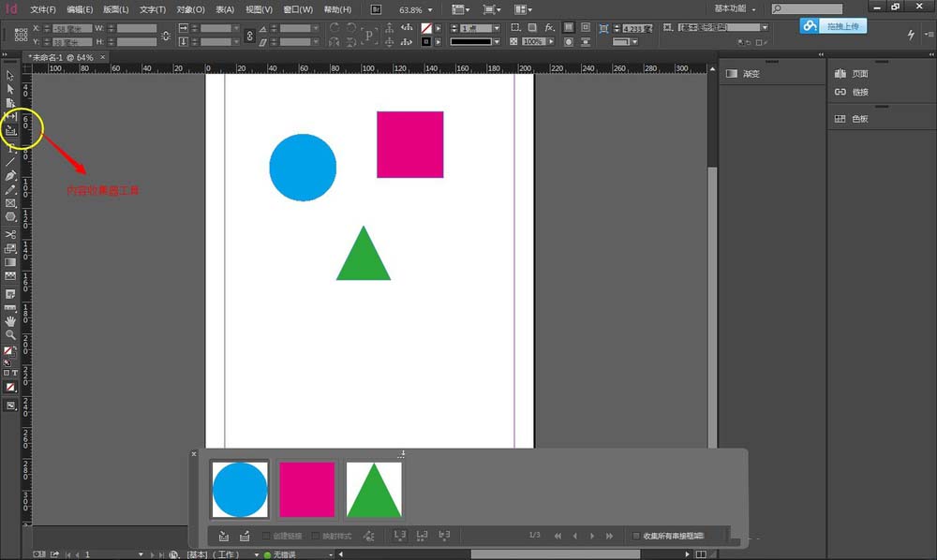Viewport: 937px width, 560px height.
Task: Select the magenta square thumbnail in conveyor
Action: (306, 489)
